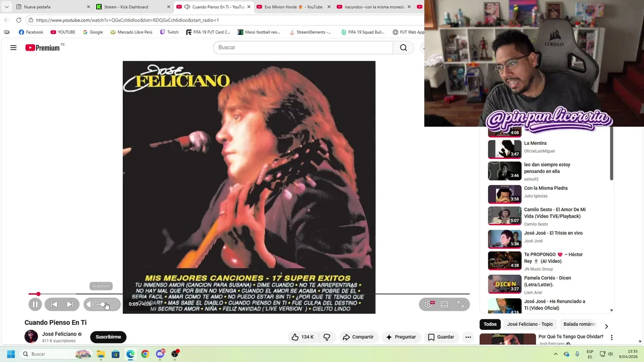Open Discord from the taskbar
This screenshot has height=362, width=644.
pos(160,354)
